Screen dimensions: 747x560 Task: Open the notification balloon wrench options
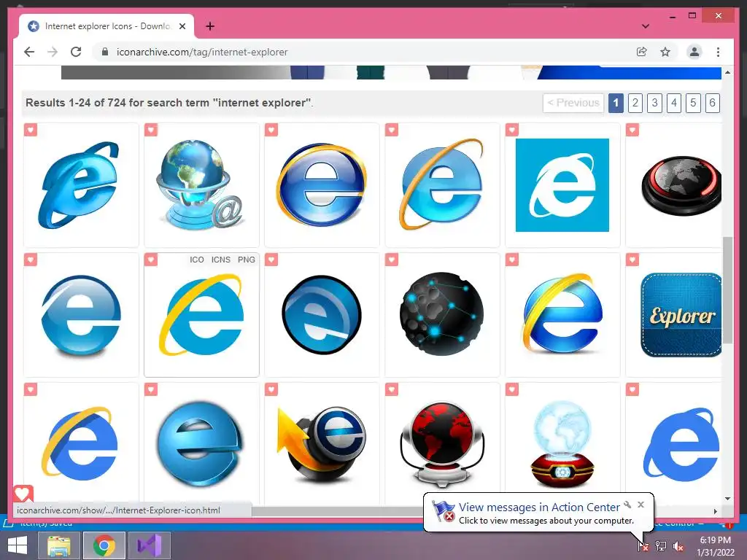coord(627,505)
